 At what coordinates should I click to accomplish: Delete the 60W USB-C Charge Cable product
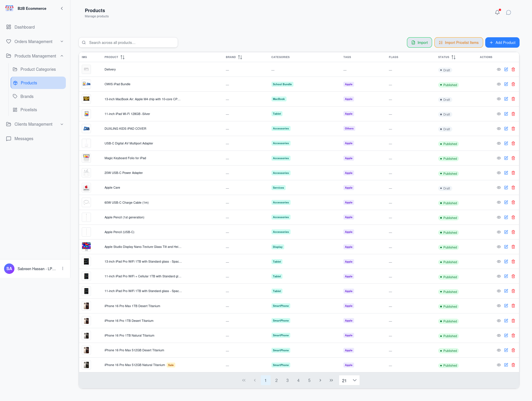tap(513, 202)
